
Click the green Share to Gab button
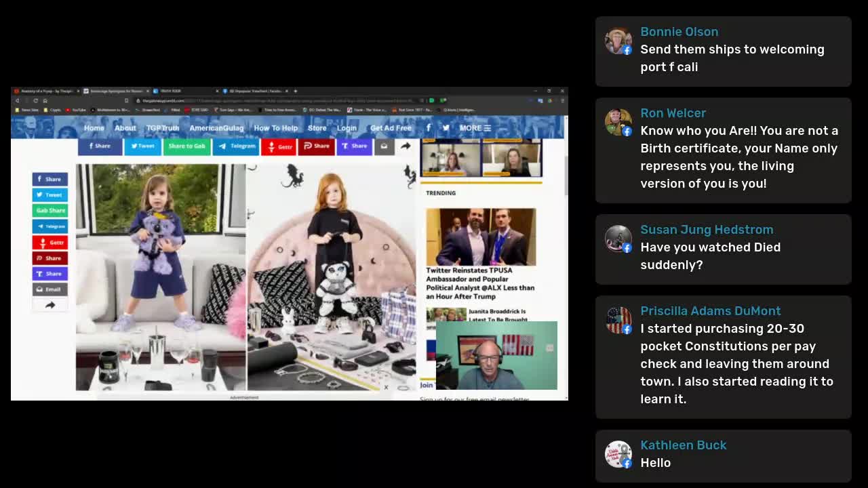pos(186,146)
